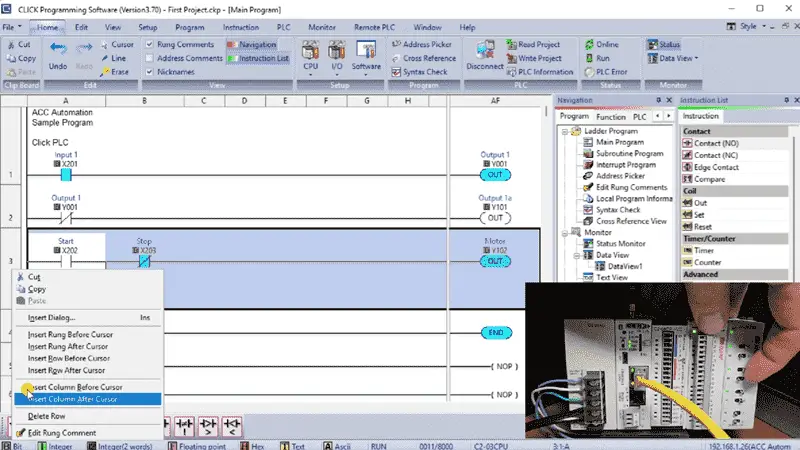Click the Undo arrow icon

pos(58,48)
